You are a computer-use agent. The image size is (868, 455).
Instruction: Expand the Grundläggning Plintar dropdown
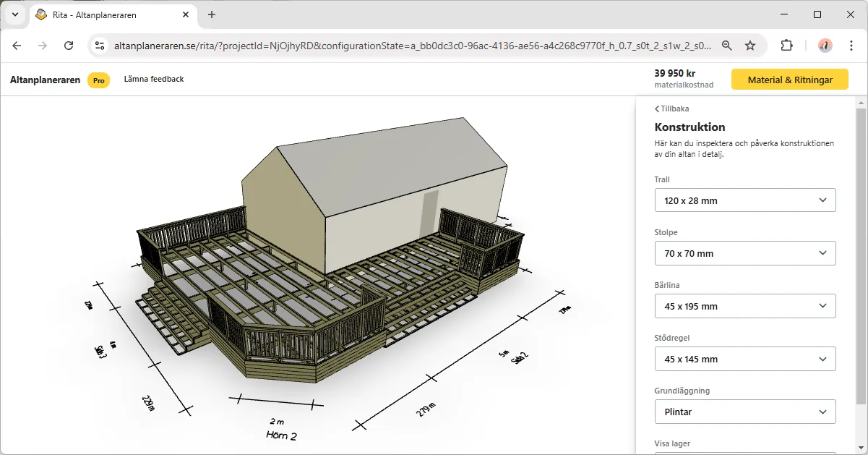coord(744,412)
